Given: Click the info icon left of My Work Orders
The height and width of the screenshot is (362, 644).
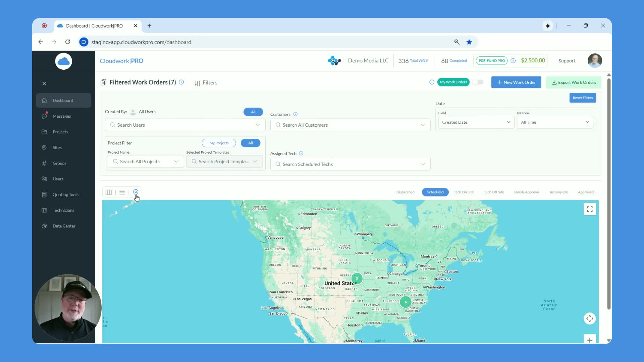Looking at the screenshot, I should (x=432, y=82).
